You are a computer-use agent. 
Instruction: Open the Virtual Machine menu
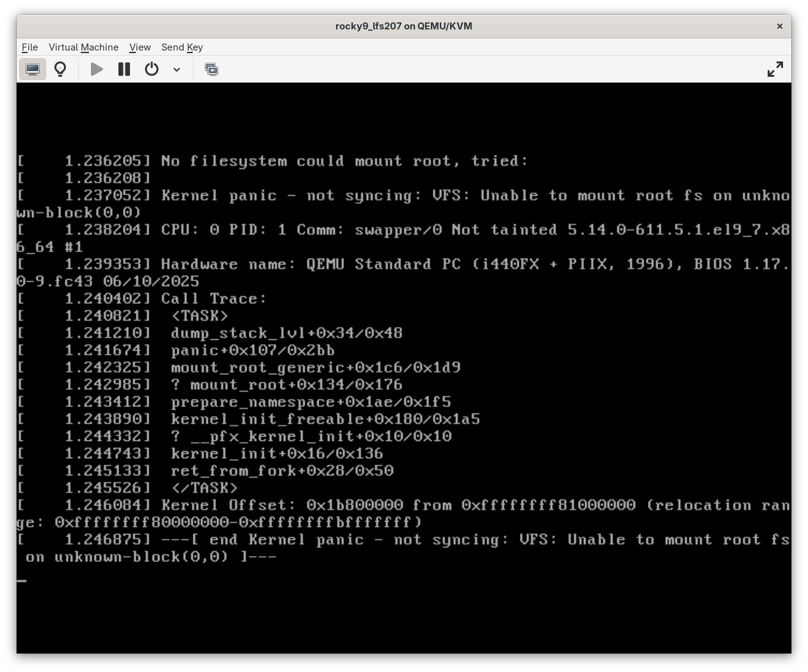[83, 47]
